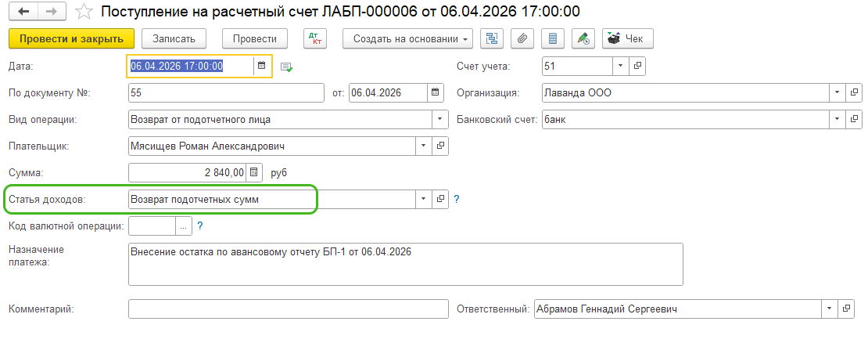Viewport: 868px width, 343px height.
Task: Open the Создать на основании menu
Action: coord(408,38)
